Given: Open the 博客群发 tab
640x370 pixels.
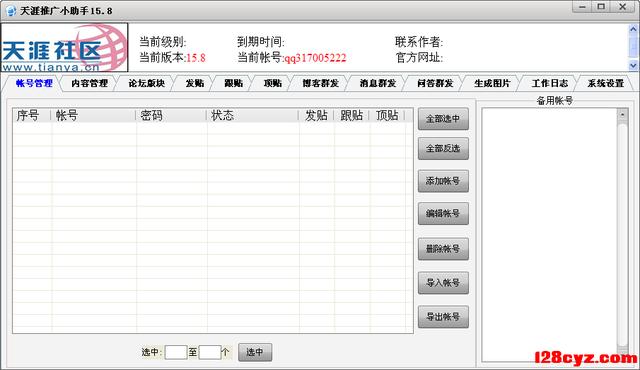Looking at the screenshot, I should click(320, 83).
